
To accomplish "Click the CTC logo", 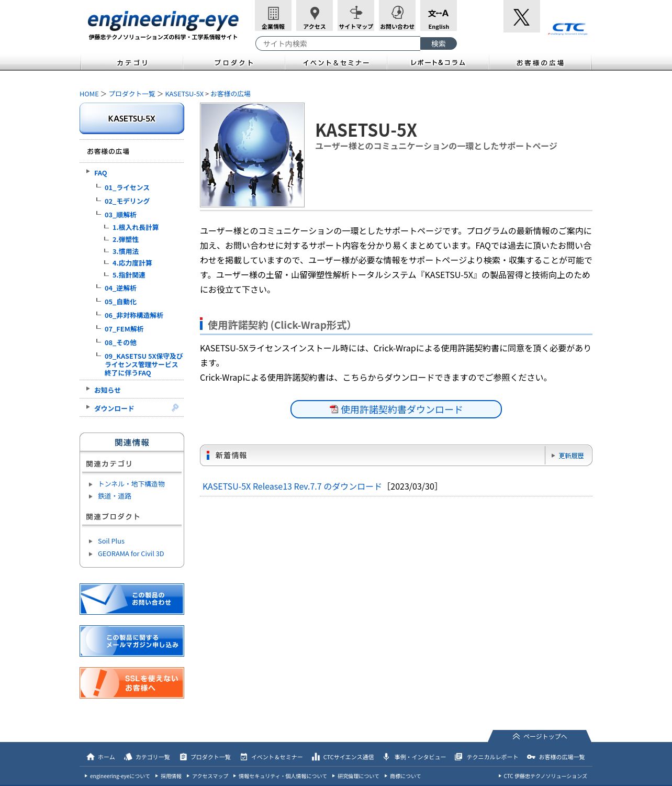I will click(x=568, y=28).
